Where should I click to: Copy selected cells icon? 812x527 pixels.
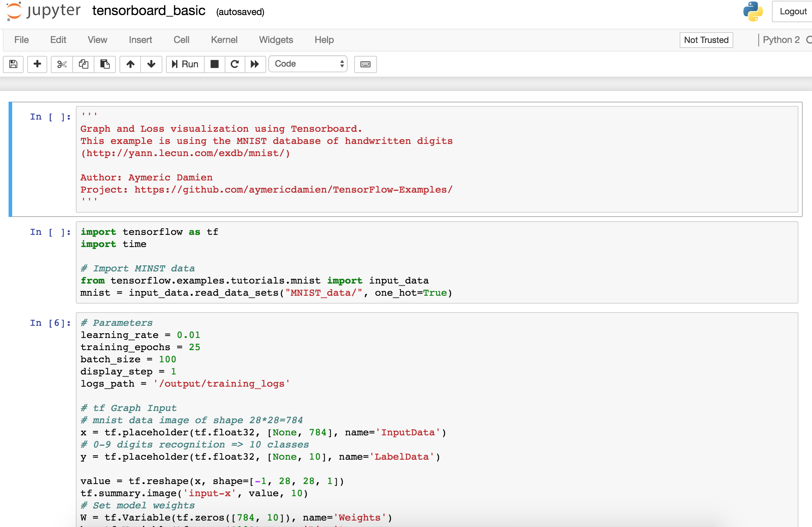[x=83, y=64]
